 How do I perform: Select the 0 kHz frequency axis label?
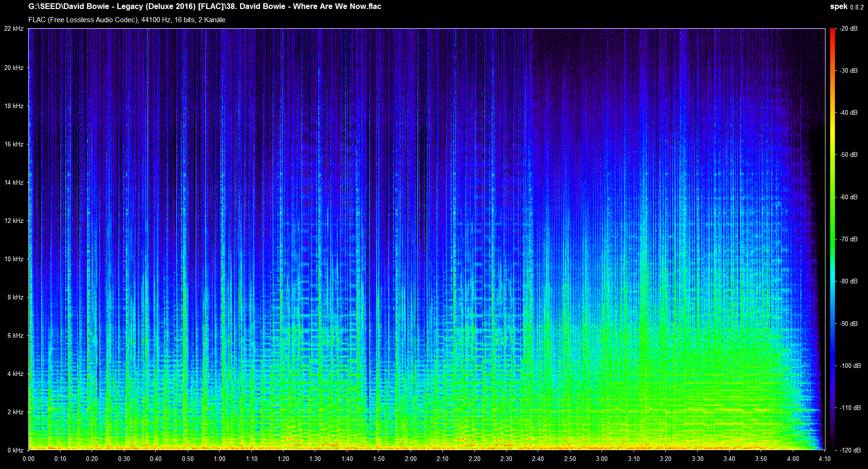coord(15,450)
